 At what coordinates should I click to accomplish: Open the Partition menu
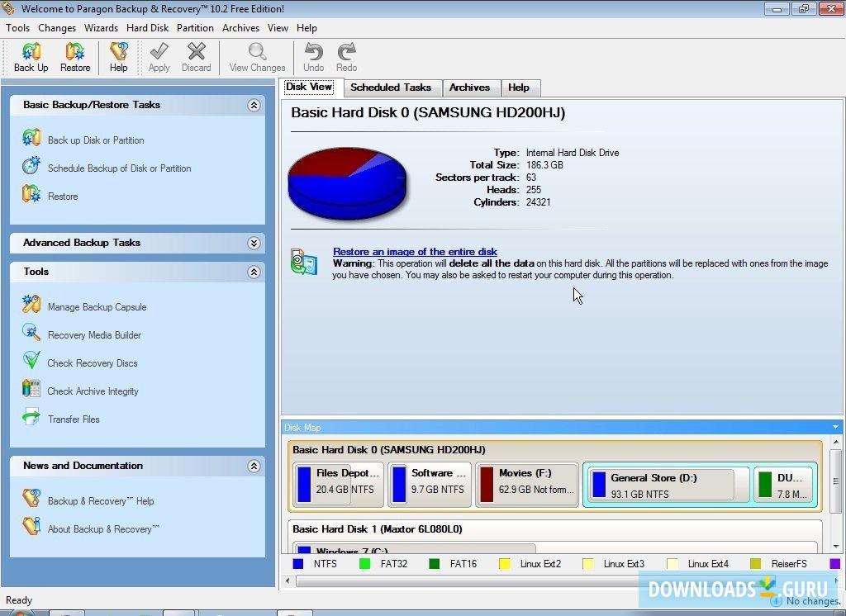click(195, 27)
